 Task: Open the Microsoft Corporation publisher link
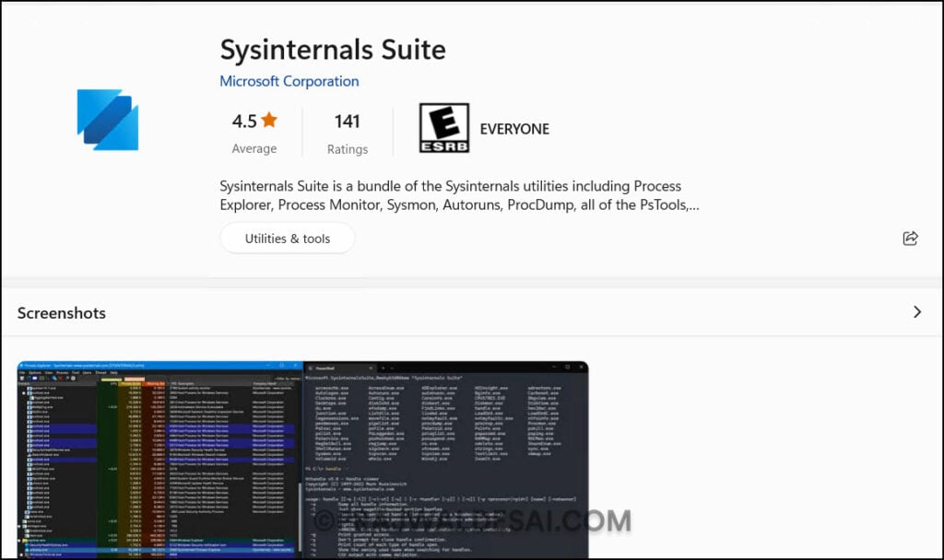click(x=289, y=81)
